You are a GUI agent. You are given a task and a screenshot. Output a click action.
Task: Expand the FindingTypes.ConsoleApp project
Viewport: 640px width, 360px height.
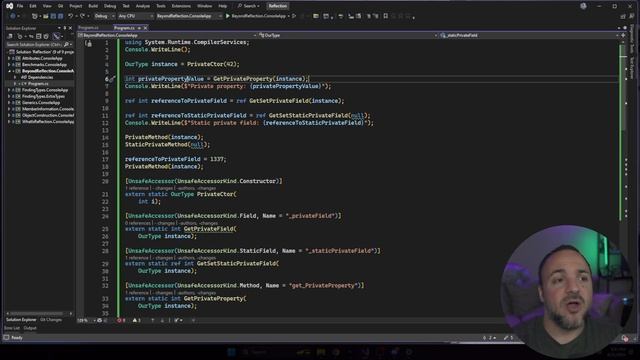click(x=9, y=90)
